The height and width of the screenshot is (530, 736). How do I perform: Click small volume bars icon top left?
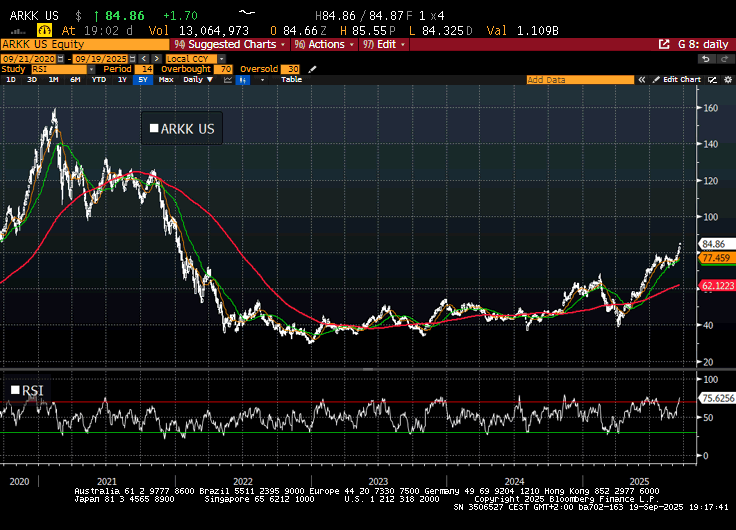18,31
